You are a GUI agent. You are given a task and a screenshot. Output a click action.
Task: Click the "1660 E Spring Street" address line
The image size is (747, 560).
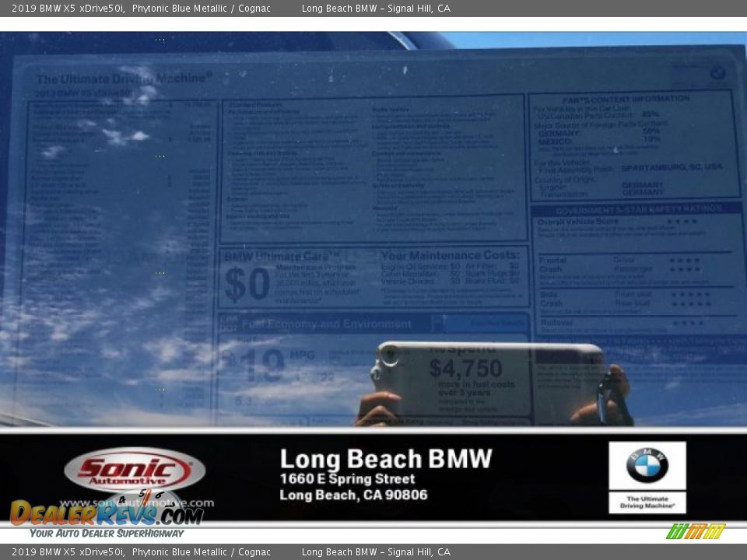tap(347, 478)
